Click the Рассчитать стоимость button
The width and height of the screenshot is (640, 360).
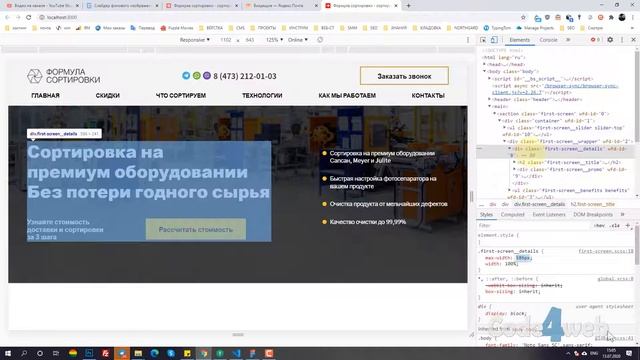pos(196,229)
